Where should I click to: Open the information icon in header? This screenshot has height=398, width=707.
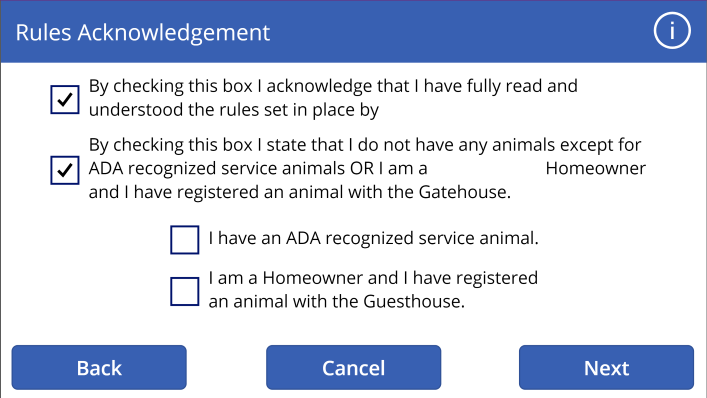(x=672, y=31)
